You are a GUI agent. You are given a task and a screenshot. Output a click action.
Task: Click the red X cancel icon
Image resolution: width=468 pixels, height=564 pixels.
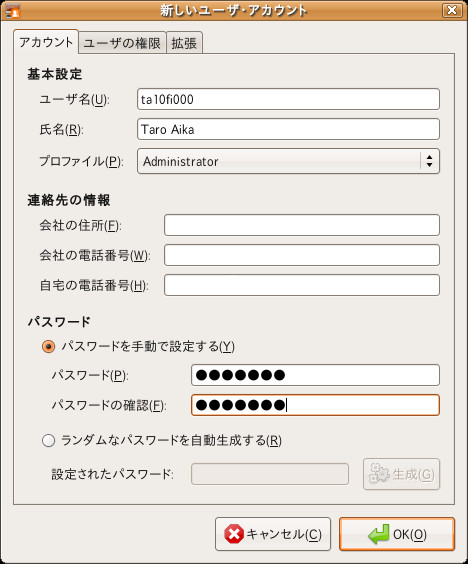234,534
